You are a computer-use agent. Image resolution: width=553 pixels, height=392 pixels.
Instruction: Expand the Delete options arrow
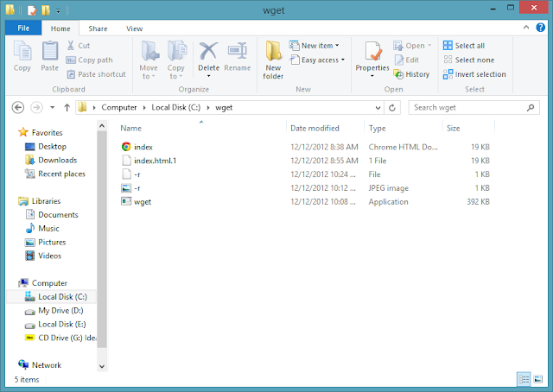click(x=208, y=76)
